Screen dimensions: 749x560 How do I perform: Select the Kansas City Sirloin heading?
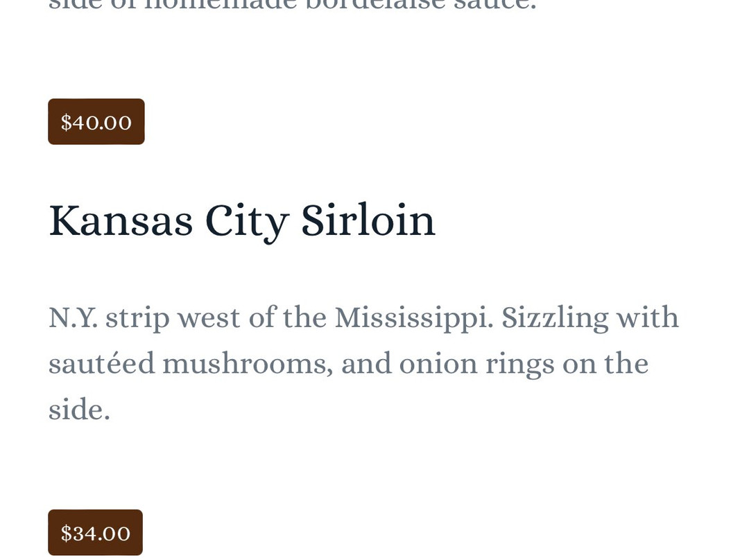(x=241, y=221)
